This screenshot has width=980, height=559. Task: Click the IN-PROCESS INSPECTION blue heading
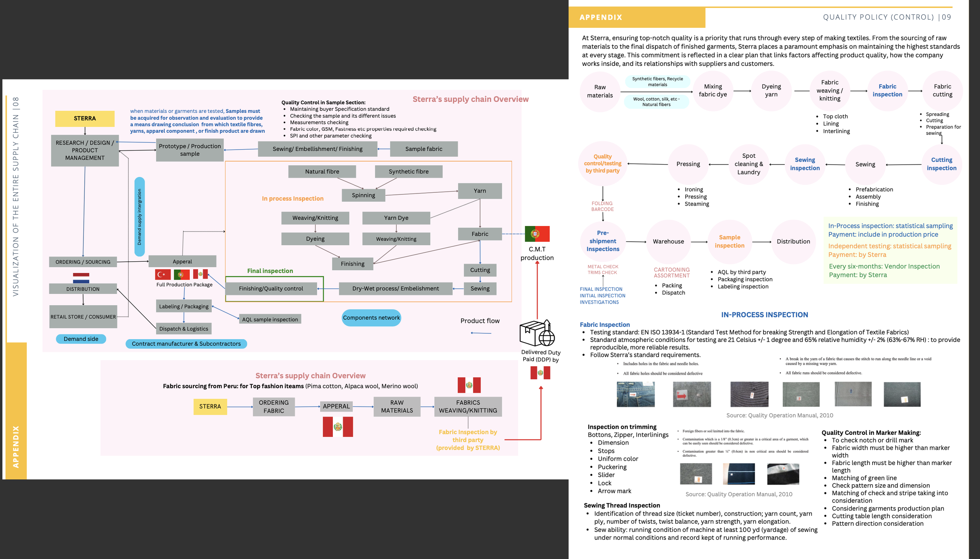point(764,315)
